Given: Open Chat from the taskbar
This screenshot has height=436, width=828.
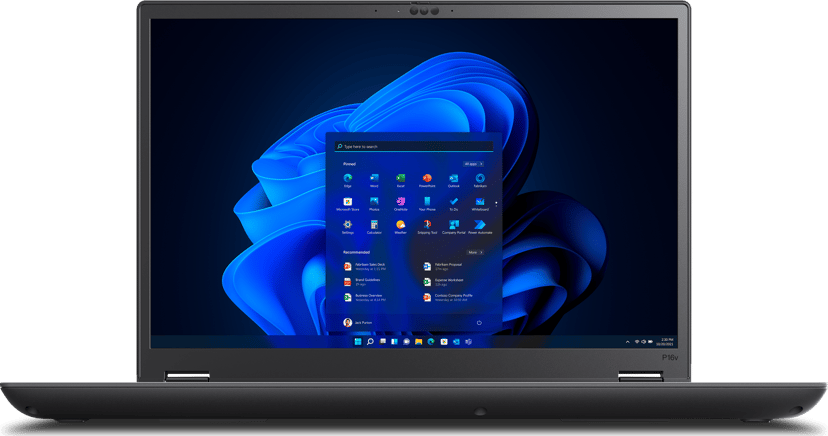Looking at the screenshot, I should (406, 342).
